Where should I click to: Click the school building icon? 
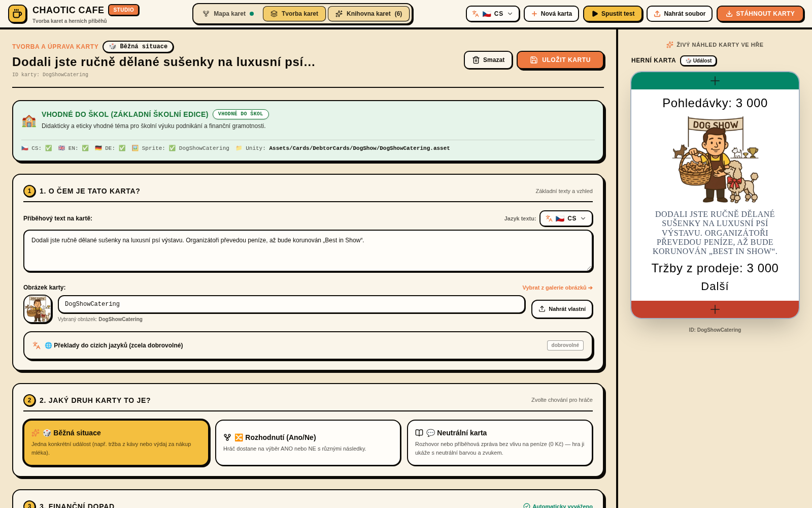click(29, 121)
